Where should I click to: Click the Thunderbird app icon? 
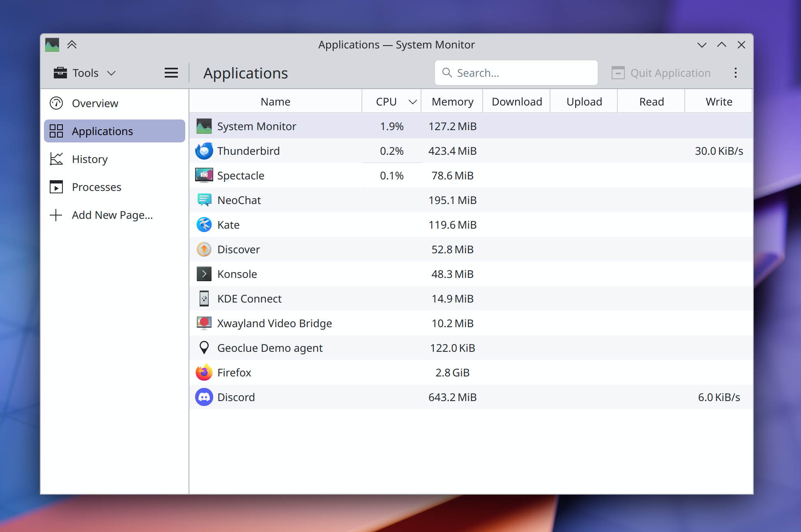click(x=204, y=151)
